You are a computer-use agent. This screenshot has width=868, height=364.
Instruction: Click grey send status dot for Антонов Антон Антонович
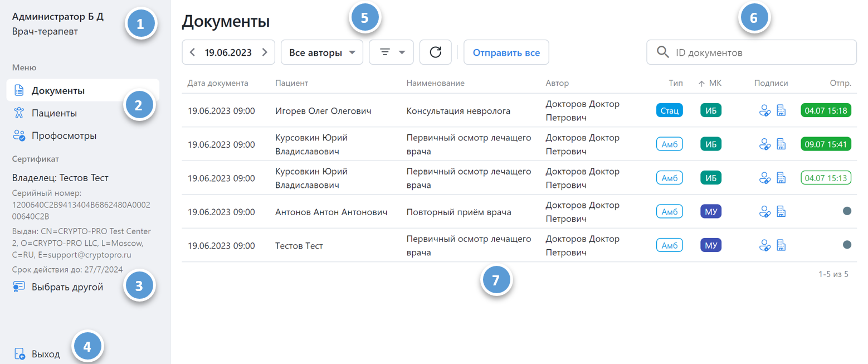(x=847, y=211)
